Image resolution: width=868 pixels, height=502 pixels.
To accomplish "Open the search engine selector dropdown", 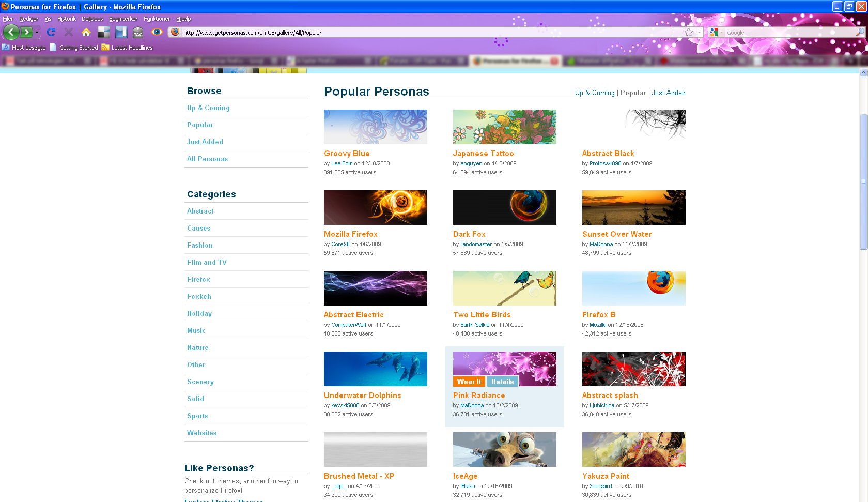I will (x=716, y=32).
